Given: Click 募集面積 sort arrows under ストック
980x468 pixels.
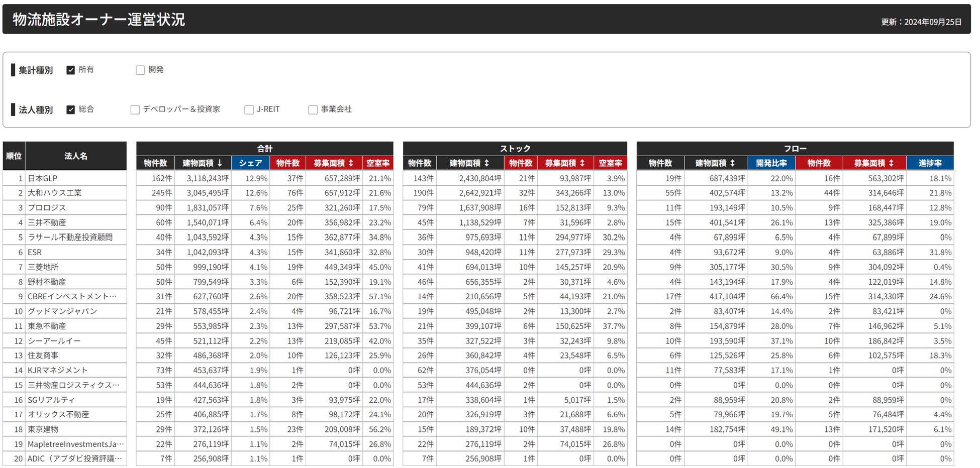Looking at the screenshot, I should pos(582,163).
